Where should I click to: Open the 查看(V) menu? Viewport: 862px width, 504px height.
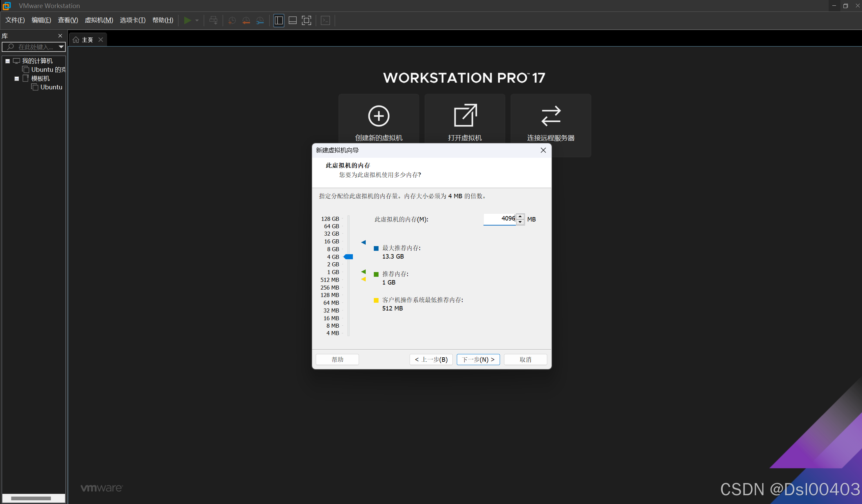click(x=68, y=20)
